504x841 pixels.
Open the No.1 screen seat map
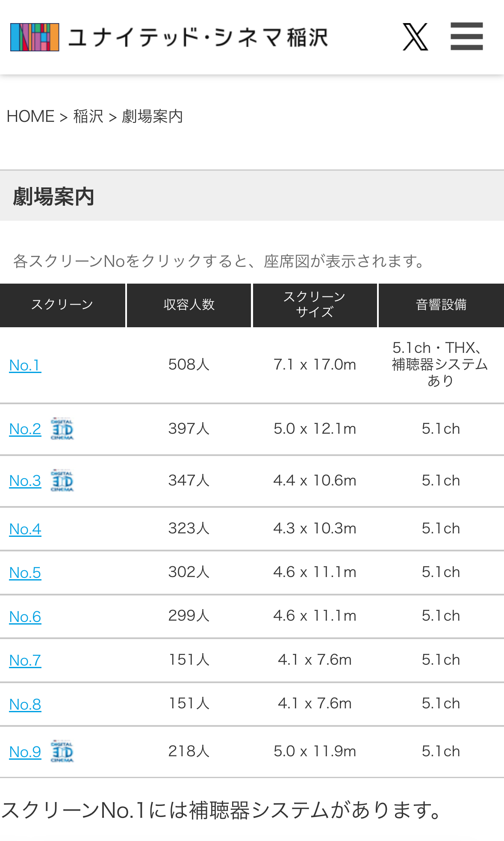[x=25, y=365]
